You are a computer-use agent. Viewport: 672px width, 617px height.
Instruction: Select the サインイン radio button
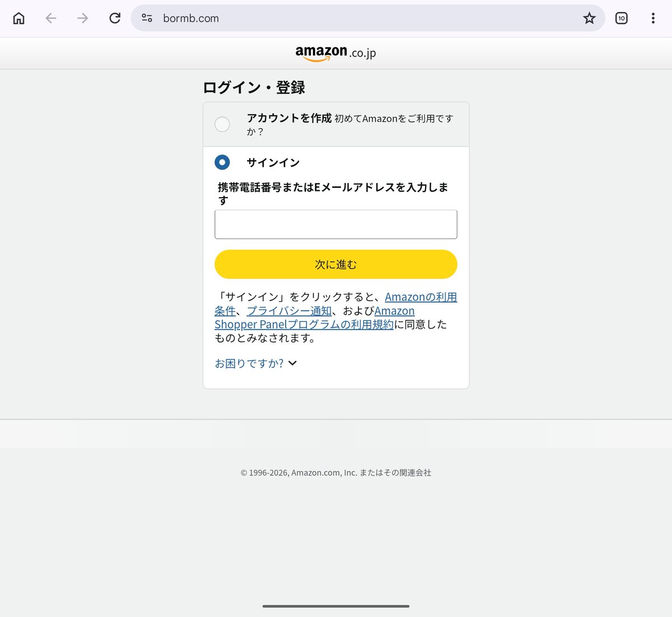(222, 162)
